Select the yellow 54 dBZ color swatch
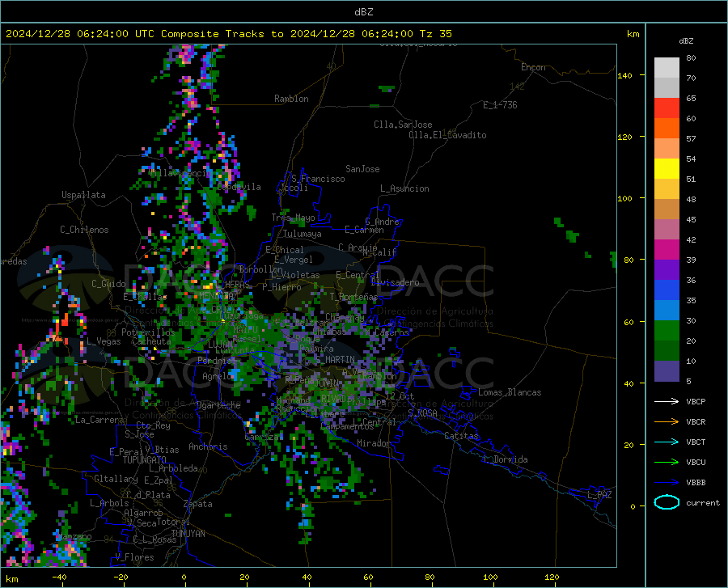 tap(667, 169)
